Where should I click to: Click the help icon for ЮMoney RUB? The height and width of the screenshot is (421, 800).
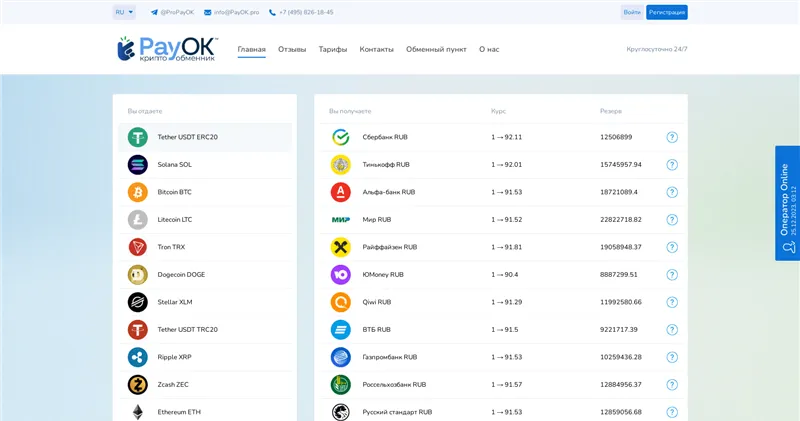pyautogui.click(x=672, y=275)
